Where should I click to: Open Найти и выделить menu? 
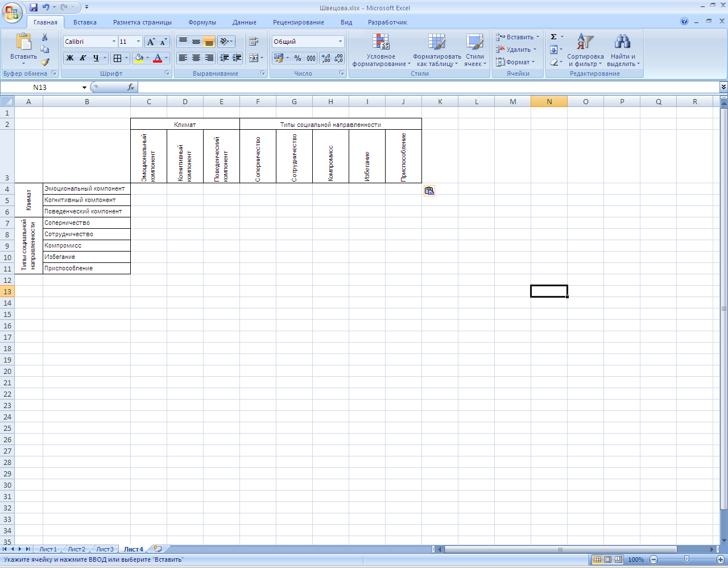(x=623, y=50)
